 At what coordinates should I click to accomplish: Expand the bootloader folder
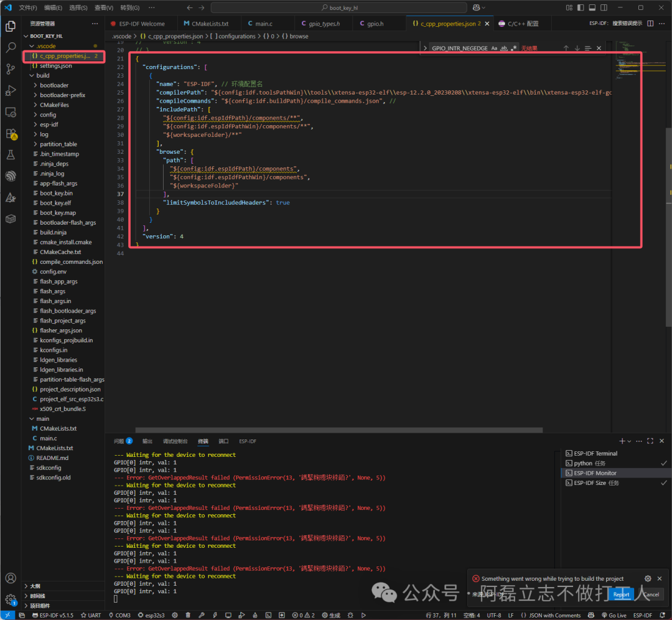pos(35,85)
